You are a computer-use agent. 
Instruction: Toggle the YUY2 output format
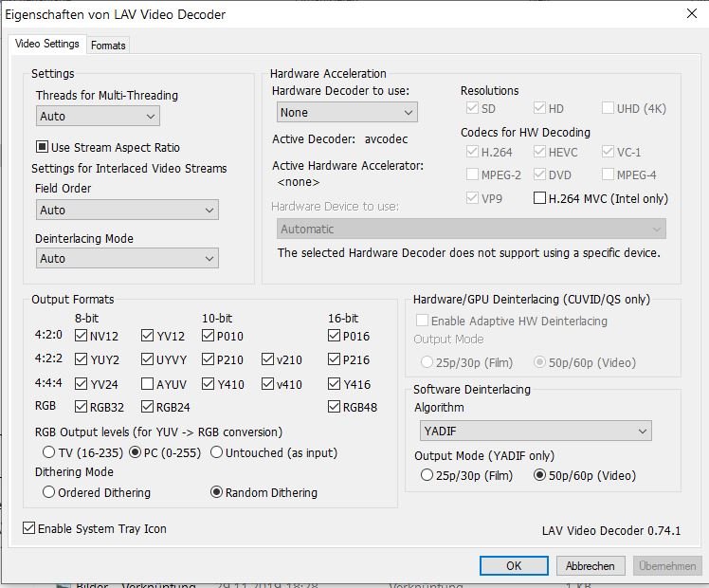81,359
